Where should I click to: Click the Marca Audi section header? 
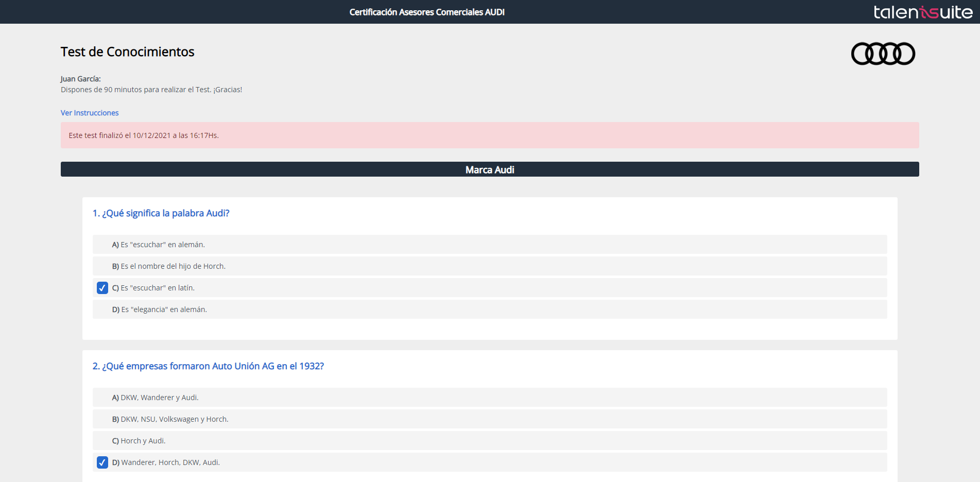coord(490,169)
